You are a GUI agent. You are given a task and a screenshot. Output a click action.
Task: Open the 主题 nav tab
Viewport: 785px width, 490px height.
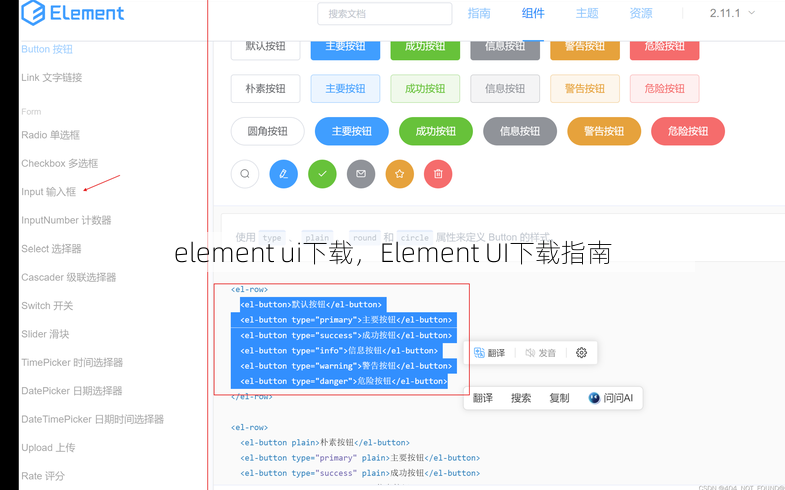tap(587, 14)
